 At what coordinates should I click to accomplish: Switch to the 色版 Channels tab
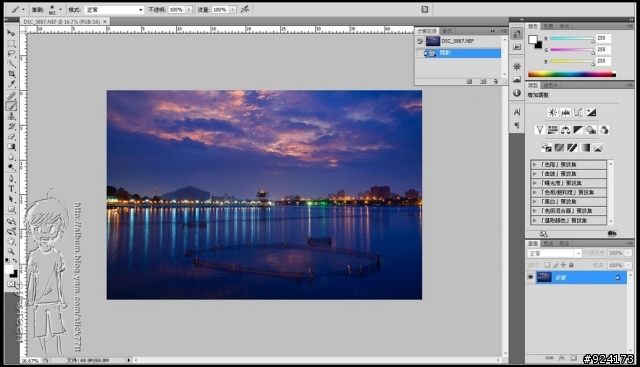548,243
